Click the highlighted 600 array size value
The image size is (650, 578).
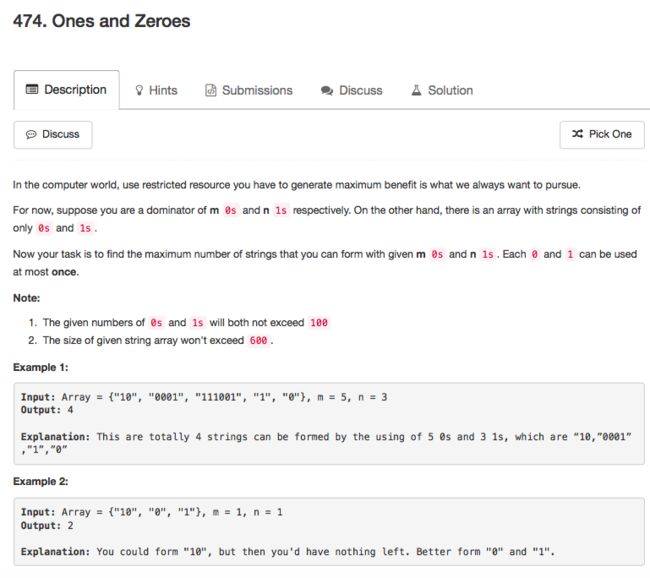[258, 340]
